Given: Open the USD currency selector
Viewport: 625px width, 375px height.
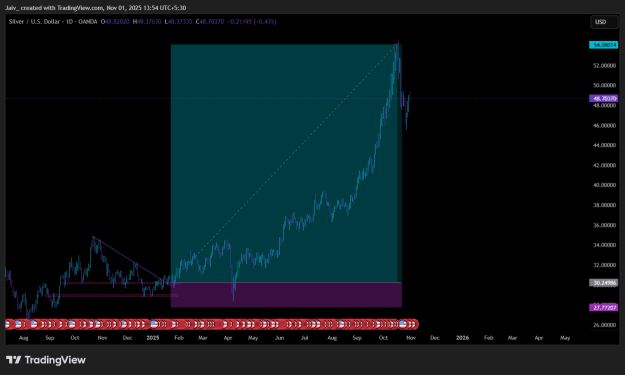Looking at the screenshot, I should [x=603, y=22].
